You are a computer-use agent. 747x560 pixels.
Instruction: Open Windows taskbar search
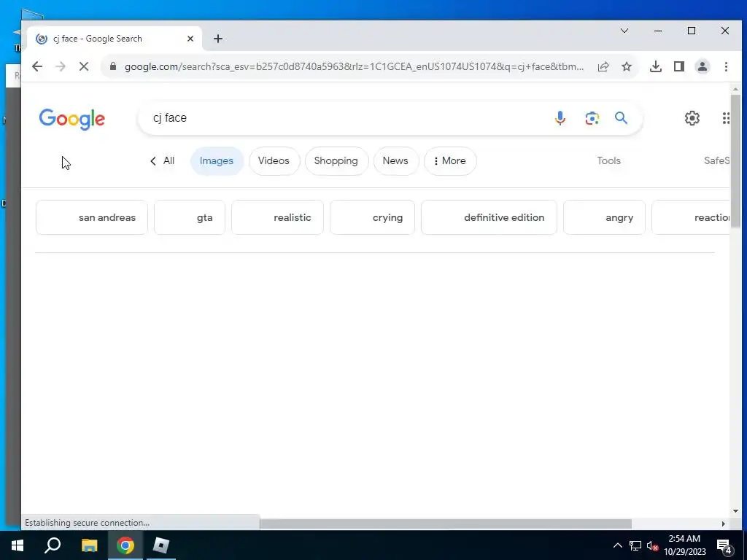[53, 545]
